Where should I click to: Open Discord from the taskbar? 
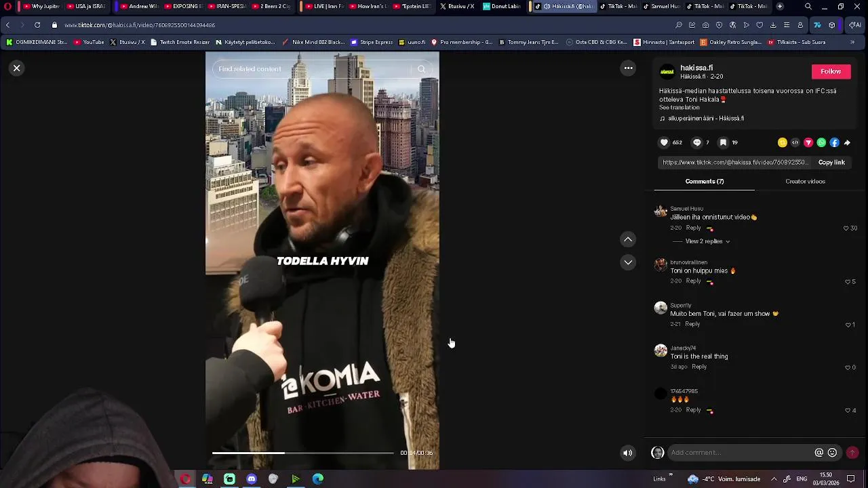[x=252, y=479]
